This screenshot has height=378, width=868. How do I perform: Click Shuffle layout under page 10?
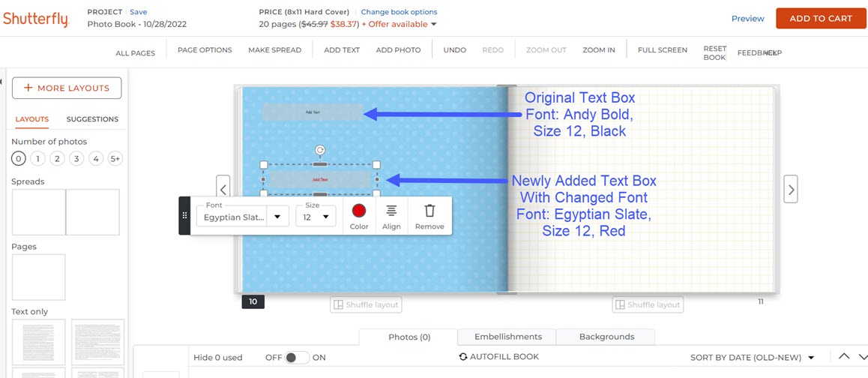click(366, 304)
